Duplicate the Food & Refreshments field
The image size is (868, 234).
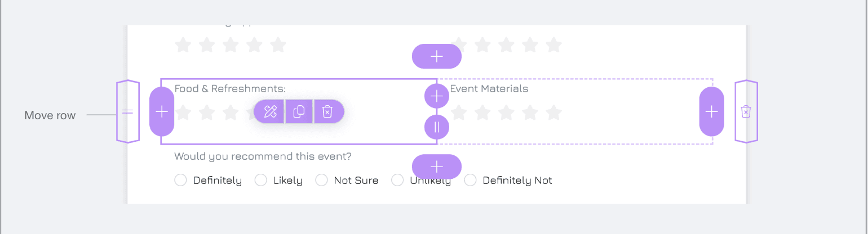coord(299,111)
